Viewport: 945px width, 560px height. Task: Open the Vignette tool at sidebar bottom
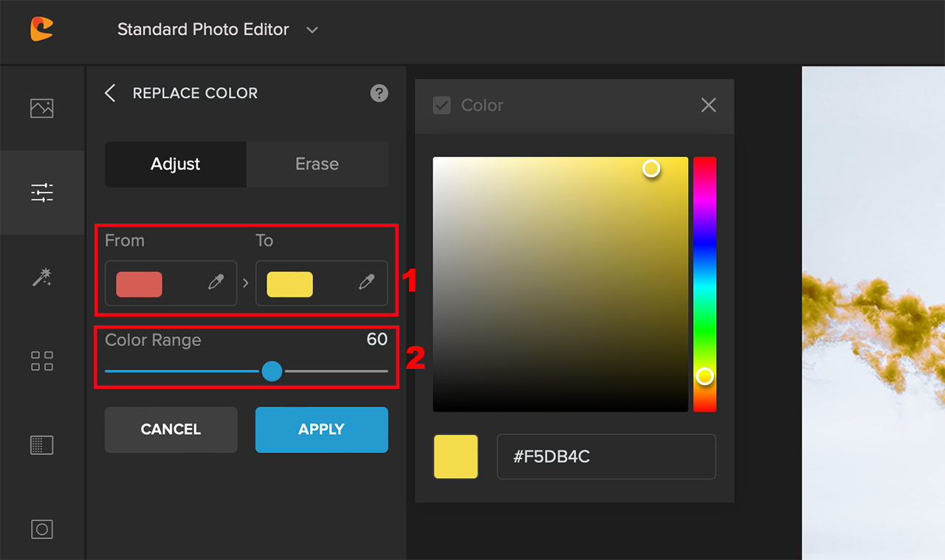click(x=42, y=529)
